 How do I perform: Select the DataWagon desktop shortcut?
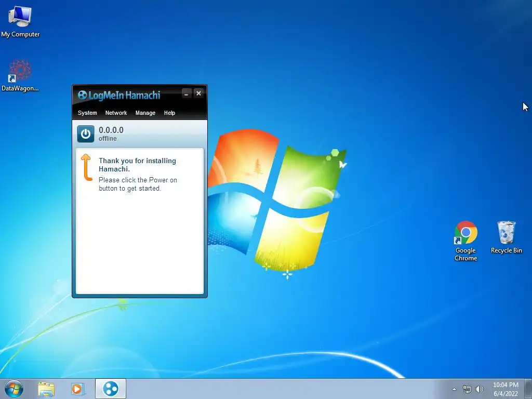pyautogui.click(x=20, y=76)
